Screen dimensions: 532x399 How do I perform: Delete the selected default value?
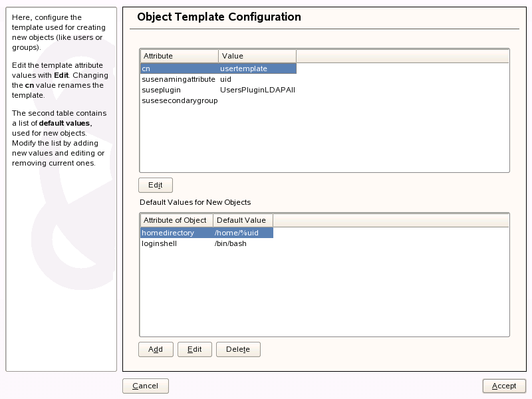click(x=238, y=349)
